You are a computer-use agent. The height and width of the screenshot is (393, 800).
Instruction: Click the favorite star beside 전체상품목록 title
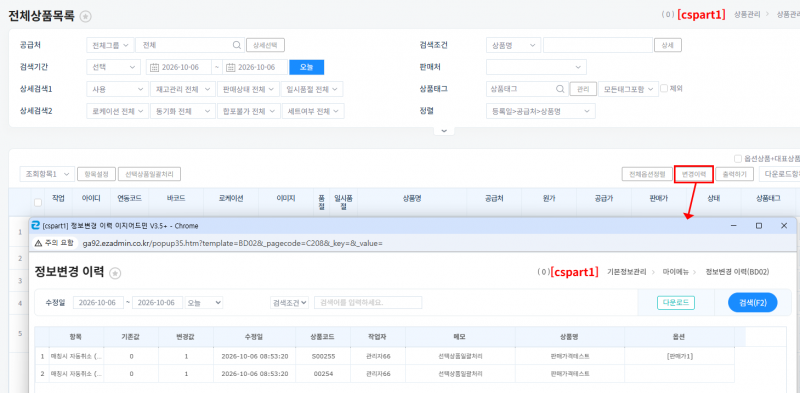[x=86, y=17]
